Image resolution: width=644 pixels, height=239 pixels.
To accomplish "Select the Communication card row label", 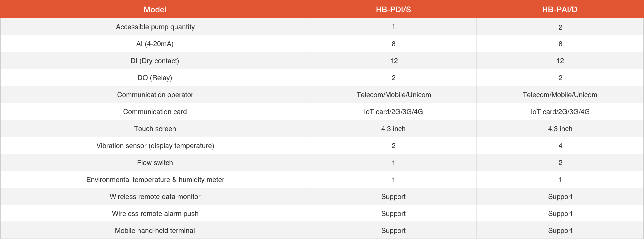I will coord(155,112).
